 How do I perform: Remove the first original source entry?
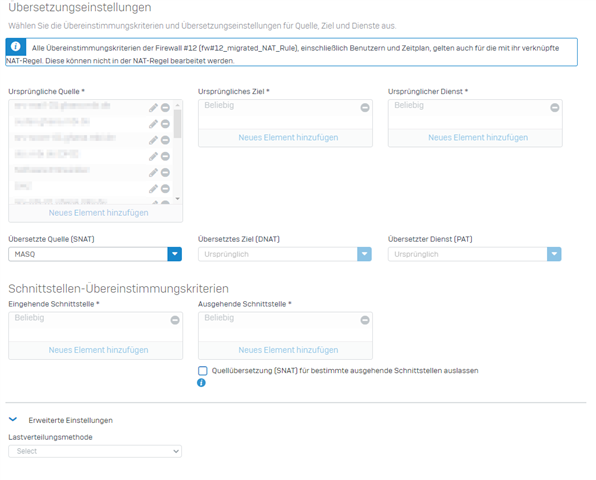click(x=165, y=108)
